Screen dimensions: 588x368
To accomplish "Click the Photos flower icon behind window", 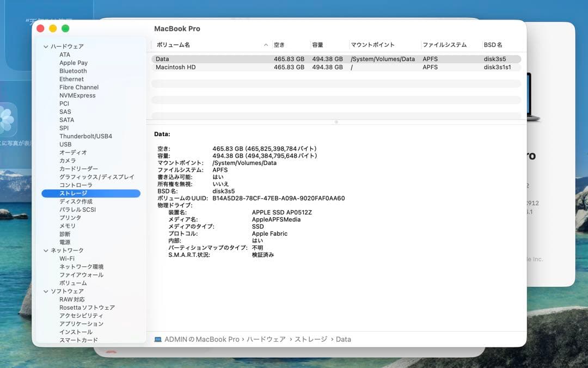I will coord(8,120).
